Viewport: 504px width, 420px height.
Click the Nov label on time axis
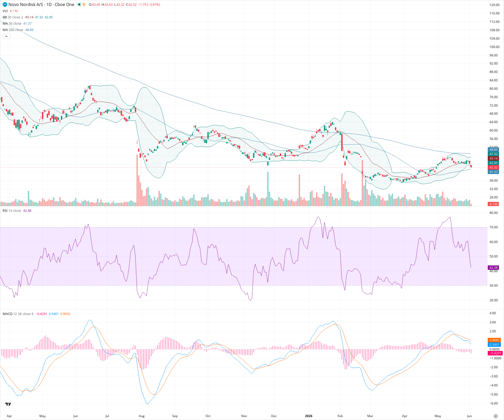[x=244, y=416]
